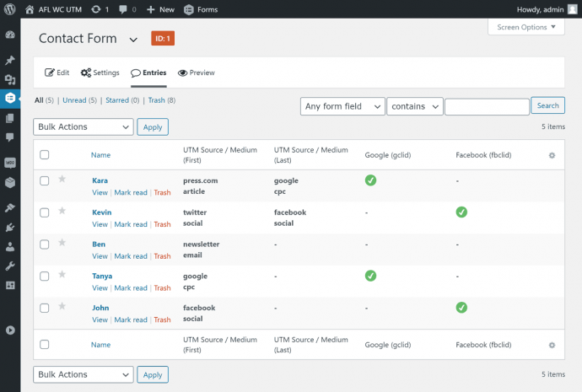Click the bottom column settings gear
This screenshot has height=392, width=582.
(552, 346)
